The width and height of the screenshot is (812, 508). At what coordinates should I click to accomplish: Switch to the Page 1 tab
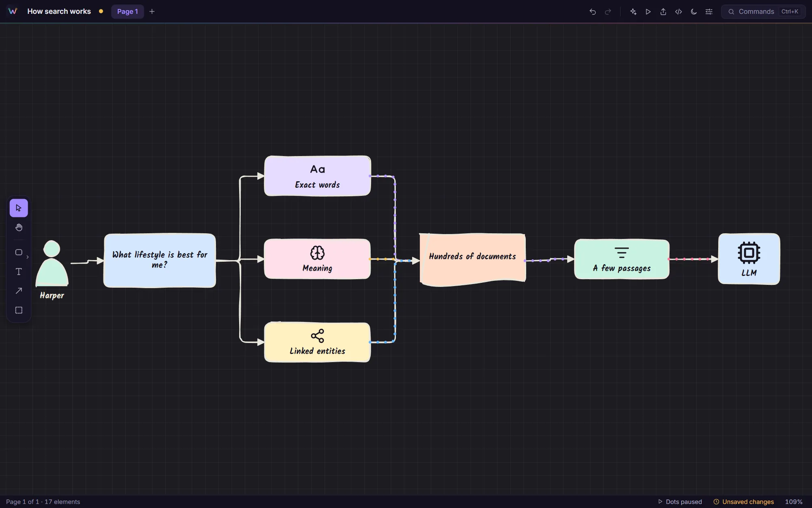click(x=127, y=12)
